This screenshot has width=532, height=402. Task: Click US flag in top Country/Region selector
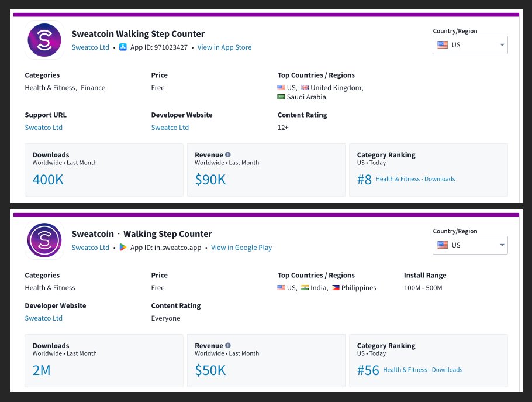click(x=443, y=45)
